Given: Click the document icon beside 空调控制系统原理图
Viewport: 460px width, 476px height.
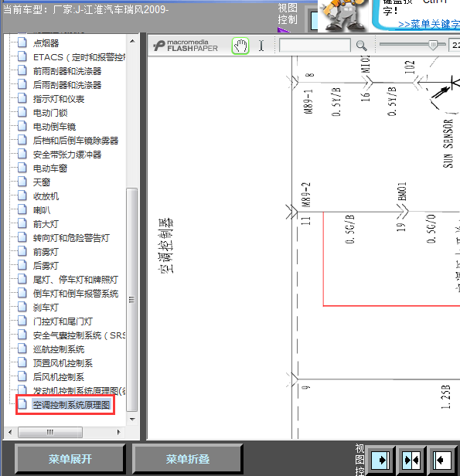Looking at the screenshot, I should pos(22,405).
